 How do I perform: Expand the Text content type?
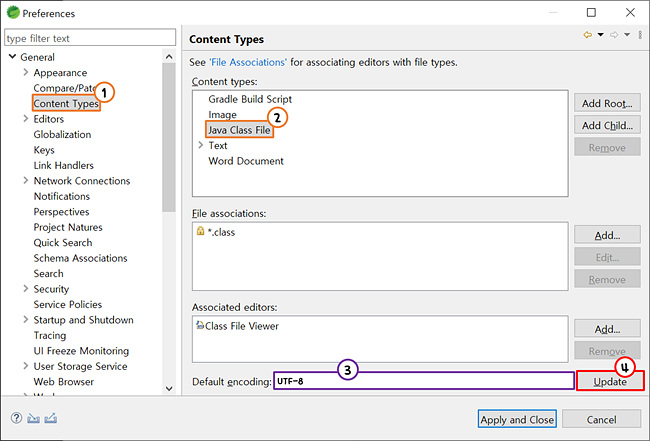[201, 146]
